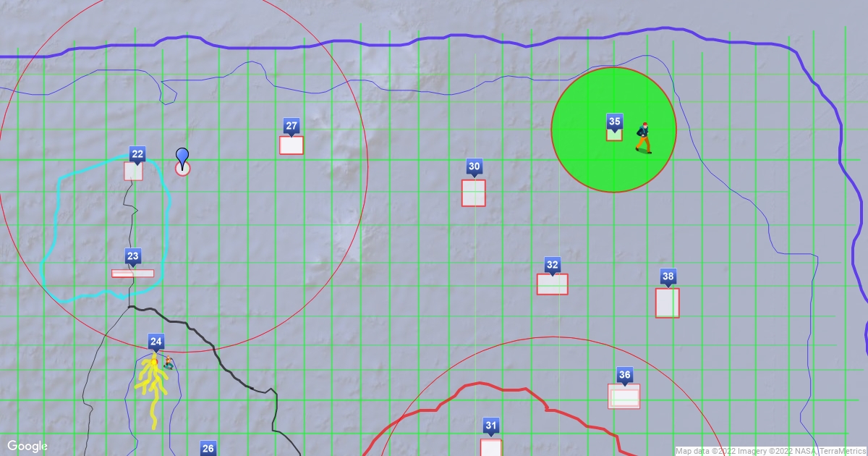
Task: Click the blue teardrop pin marker
Action: click(182, 157)
